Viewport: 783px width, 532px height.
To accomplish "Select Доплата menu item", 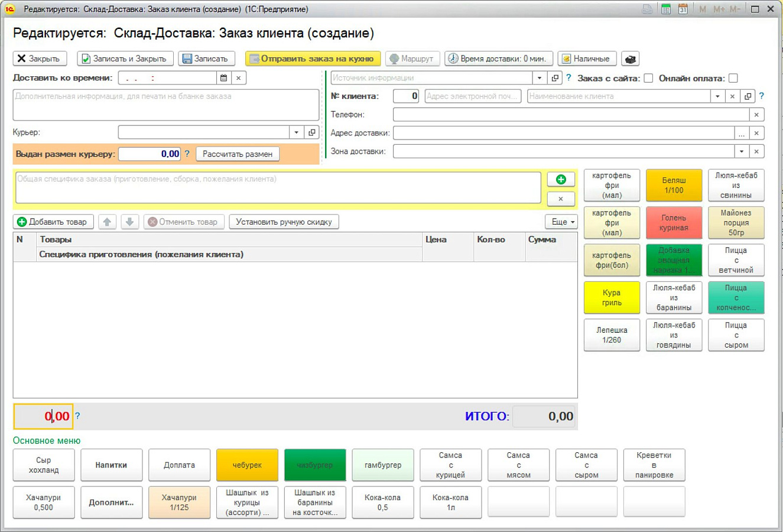I will click(179, 465).
